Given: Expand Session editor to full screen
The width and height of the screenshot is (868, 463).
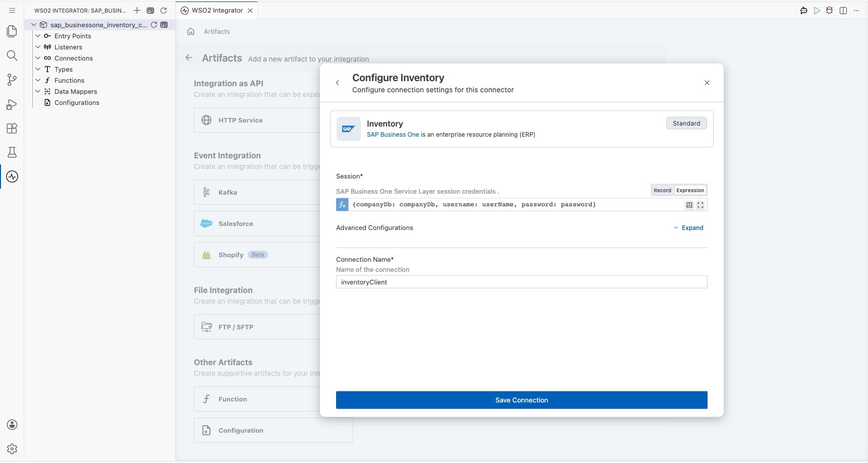Looking at the screenshot, I should click(700, 205).
